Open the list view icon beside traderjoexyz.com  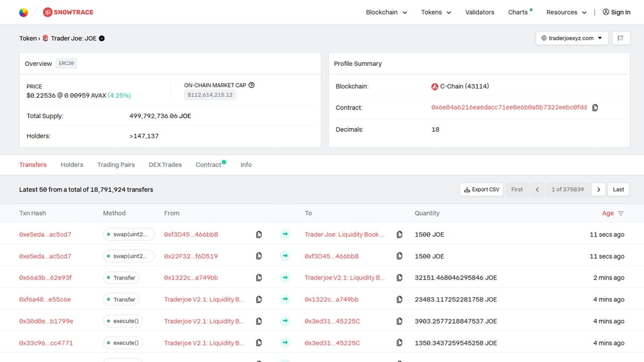click(x=621, y=38)
